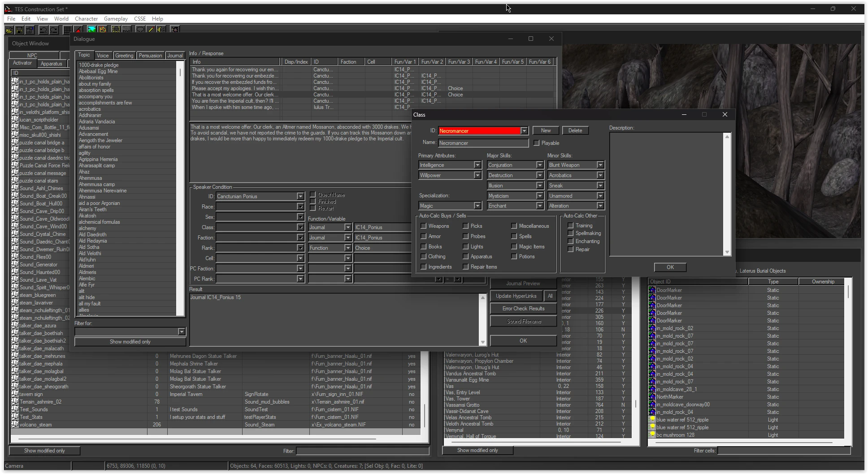Image resolution: width=868 pixels, height=474 pixels.
Task: Click Update HyperLinks button
Action: pyautogui.click(x=516, y=296)
